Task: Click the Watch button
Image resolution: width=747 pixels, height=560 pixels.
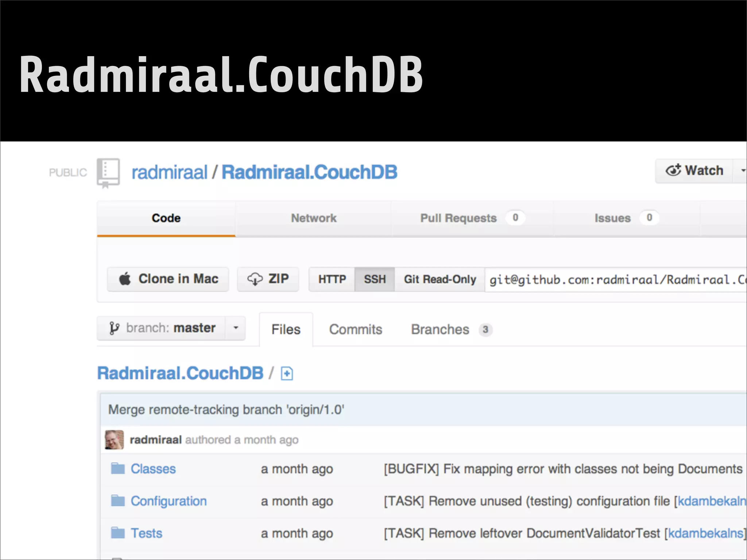Action: tap(694, 171)
